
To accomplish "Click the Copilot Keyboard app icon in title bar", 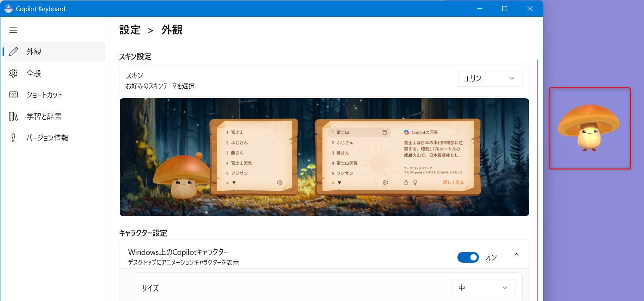I will (8, 9).
